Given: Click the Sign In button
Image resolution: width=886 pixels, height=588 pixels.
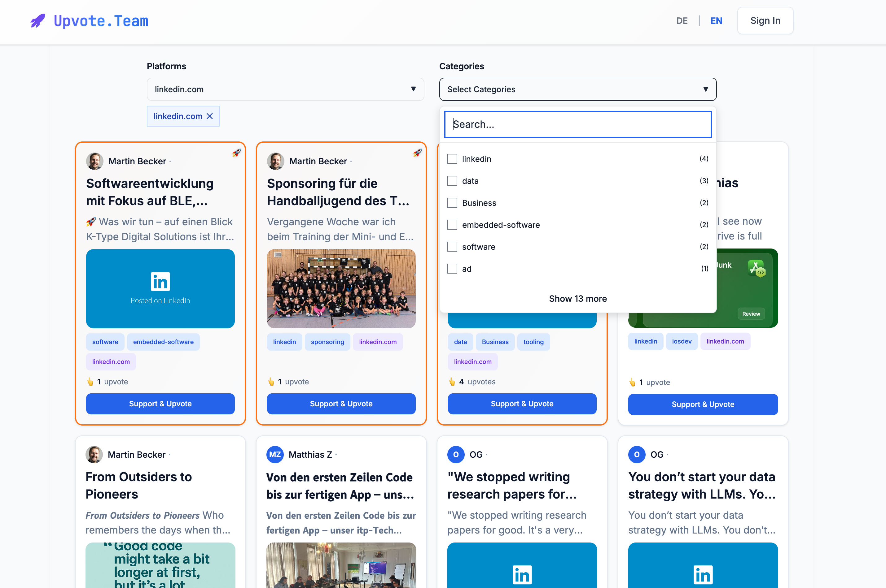Looking at the screenshot, I should 765,21.
